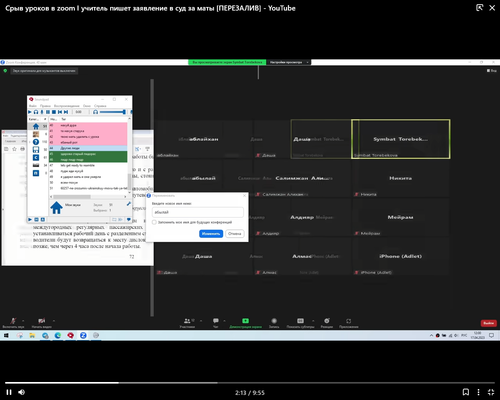Unmute microphone in Zoom toolbar
Image resolution: width=500 pixels, height=400 pixels.
pos(13,322)
